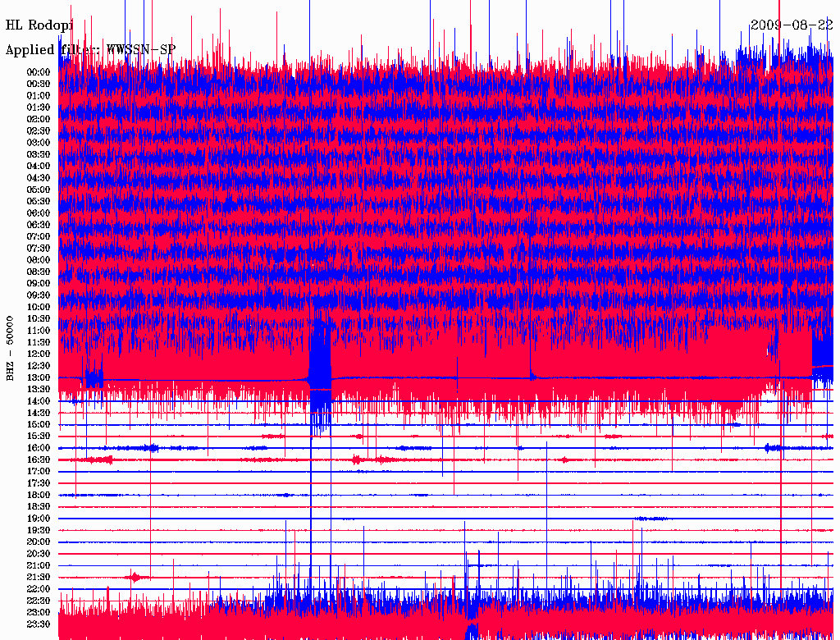Screen dimensions: 840x640
Task: Click the 23:30 time label
Action: pos(38,624)
